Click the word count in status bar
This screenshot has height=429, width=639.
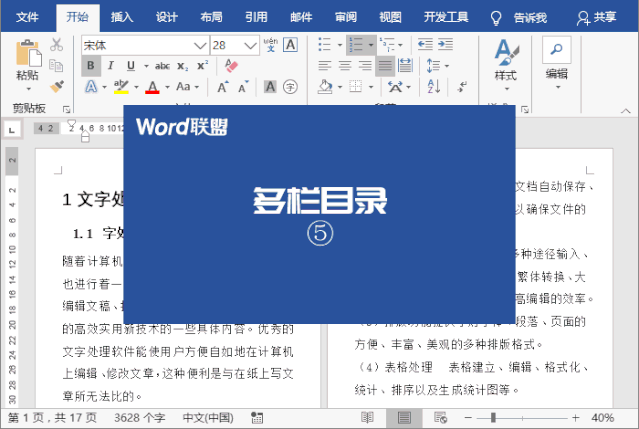pyautogui.click(x=139, y=418)
